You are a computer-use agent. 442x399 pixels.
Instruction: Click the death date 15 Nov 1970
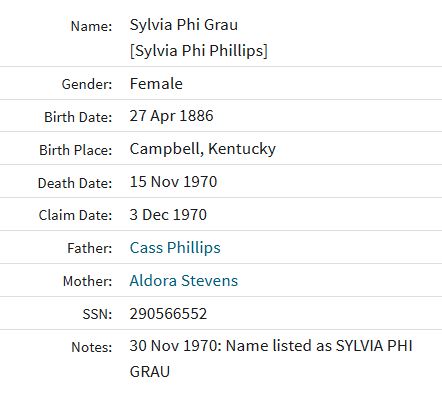(173, 182)
